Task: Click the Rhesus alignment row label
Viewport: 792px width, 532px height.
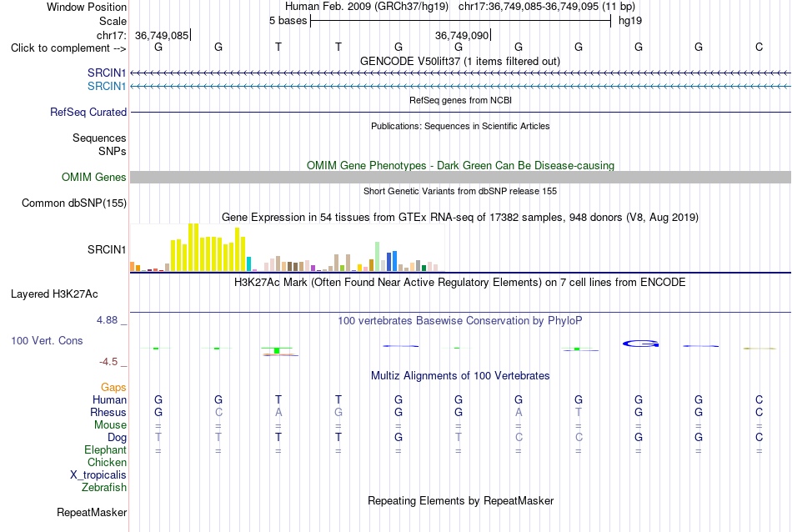Action: click(x=108, y=412)
